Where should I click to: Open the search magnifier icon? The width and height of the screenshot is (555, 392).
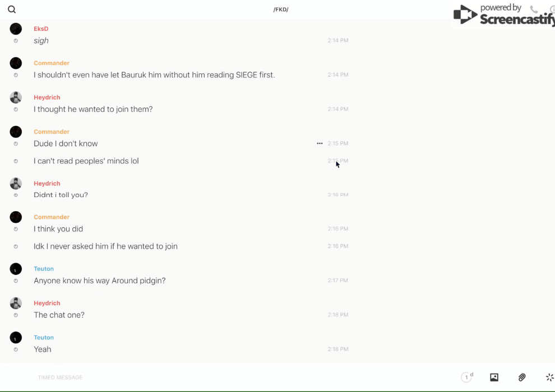12,10
